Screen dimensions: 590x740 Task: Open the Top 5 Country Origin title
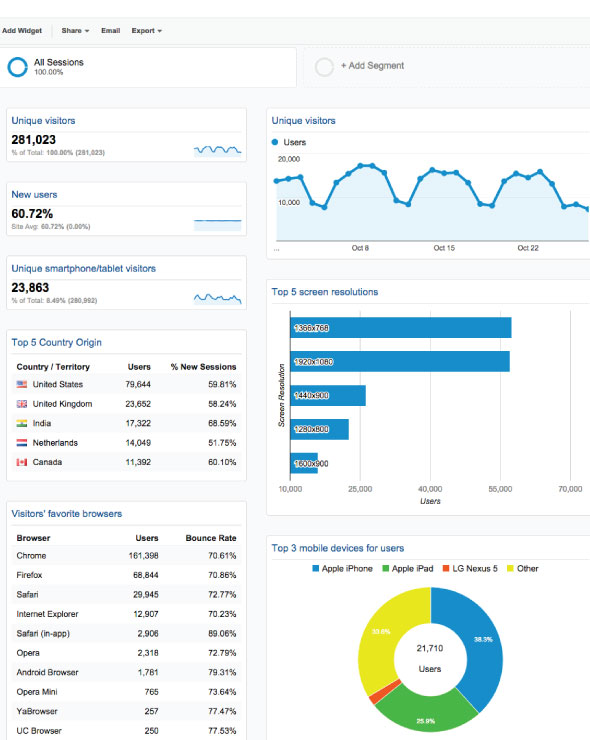coord(57,343)
